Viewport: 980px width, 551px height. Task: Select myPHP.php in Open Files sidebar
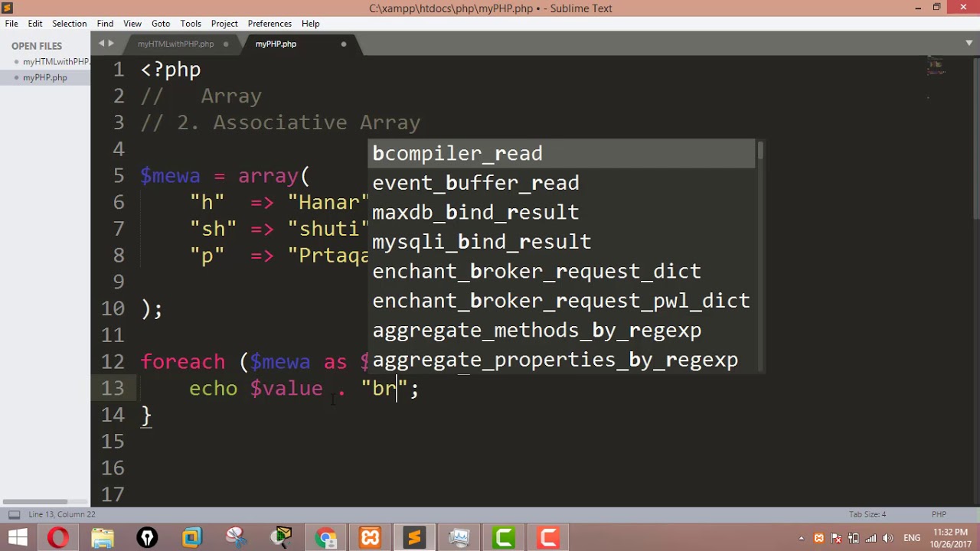click(x=44, y=77)
